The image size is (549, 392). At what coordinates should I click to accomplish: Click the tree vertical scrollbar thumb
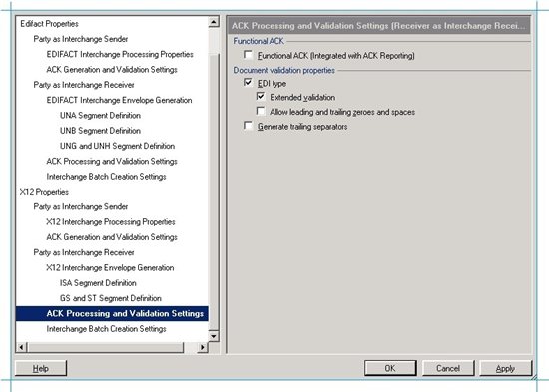click(214, 192)
